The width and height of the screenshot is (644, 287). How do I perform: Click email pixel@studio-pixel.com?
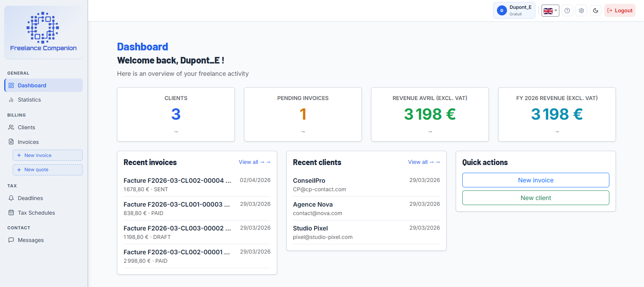tap(323, 237)
